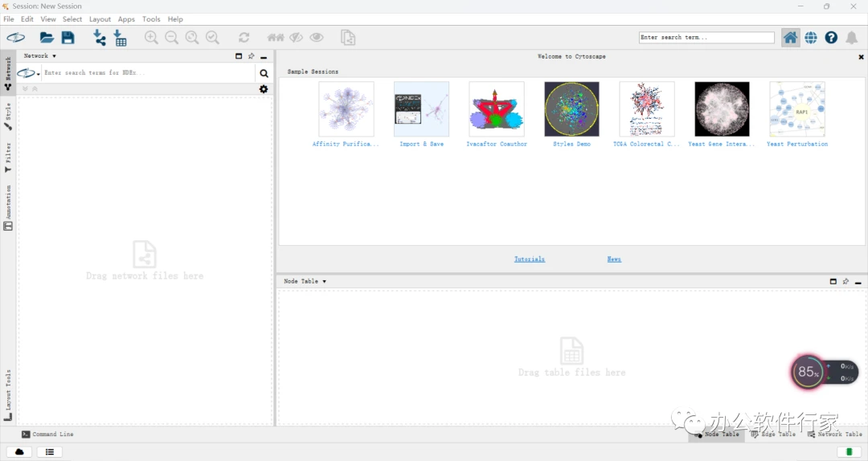
Task: Save session with the floppy disk icon
Action: pyautogui.click(x=68, y=38)
